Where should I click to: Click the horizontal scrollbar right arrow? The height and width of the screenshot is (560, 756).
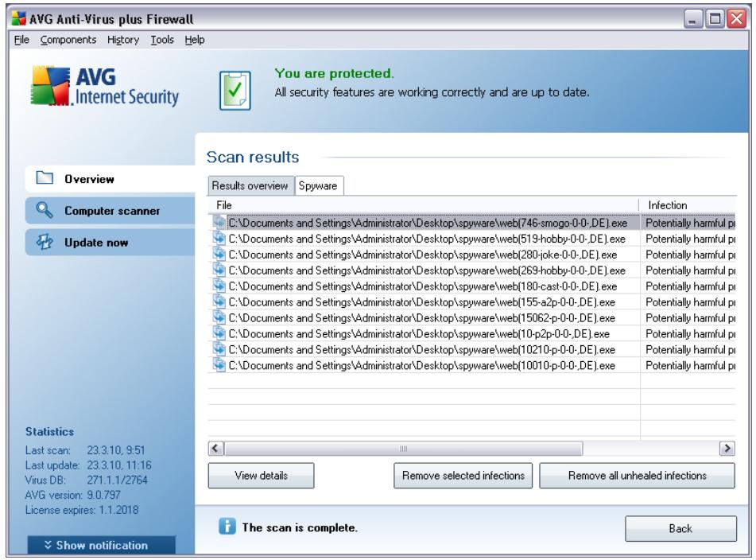pyautogui.click(x=727, y=449)
